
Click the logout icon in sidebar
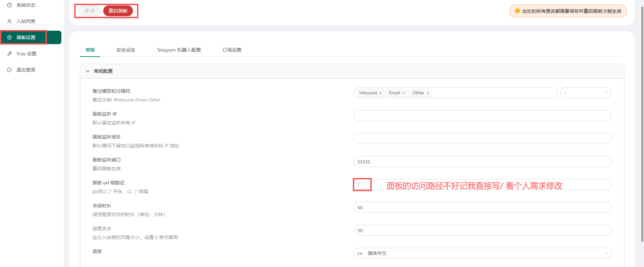tap(9, 70)
